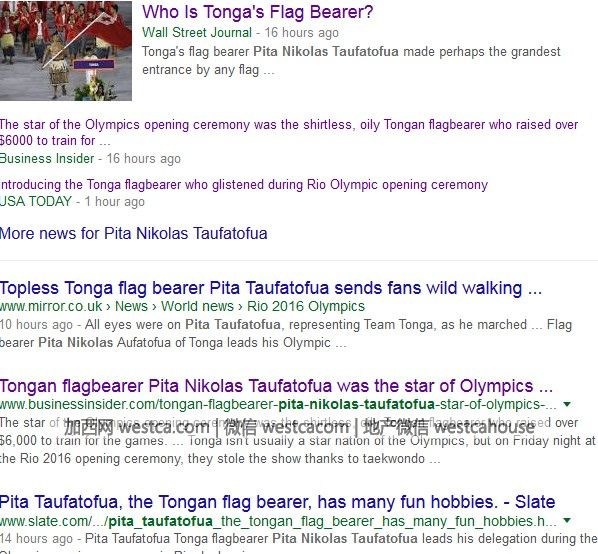Screen dimensions: 598x554
Task: Select the USA TODAY source label
Action: click(36, 201)
